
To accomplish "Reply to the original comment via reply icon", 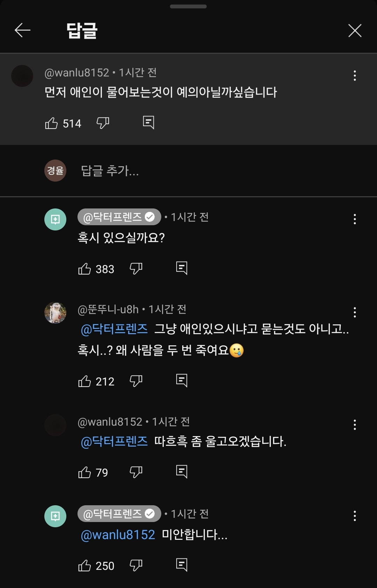I will pos(148,123).
